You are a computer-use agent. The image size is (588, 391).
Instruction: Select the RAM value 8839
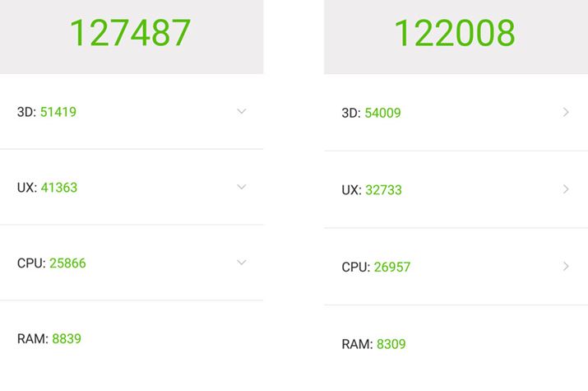(67, 338)
